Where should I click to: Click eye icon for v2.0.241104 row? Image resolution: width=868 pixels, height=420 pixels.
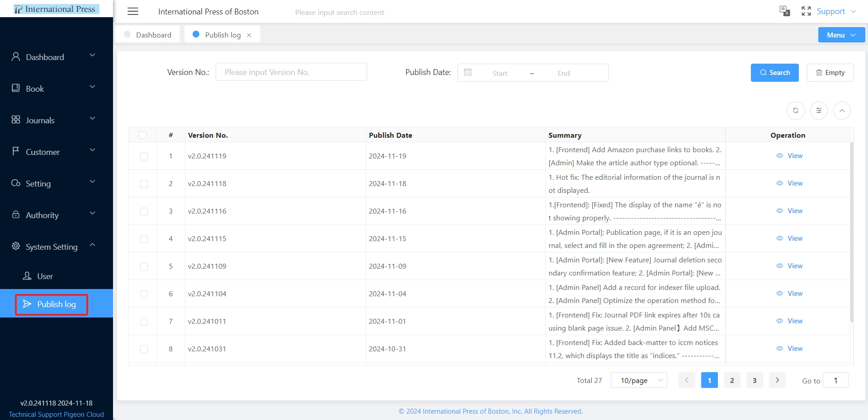point(779,294)
